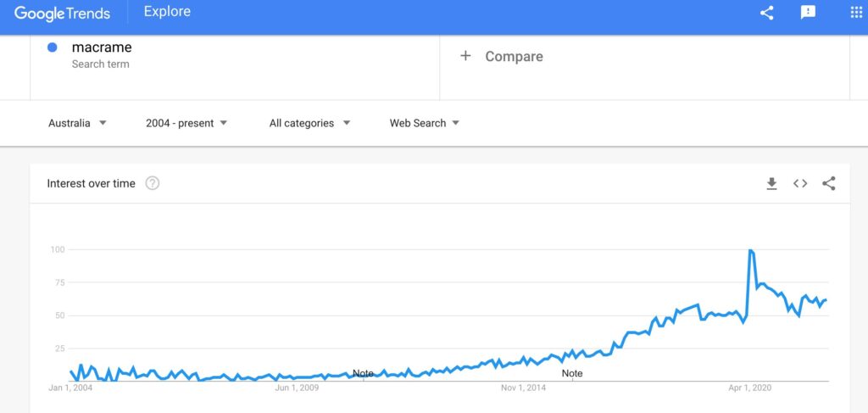The height and width of the screenshot is (413, 868).
Task: Click the plus icon beside Compare
Action: (465, 56)
